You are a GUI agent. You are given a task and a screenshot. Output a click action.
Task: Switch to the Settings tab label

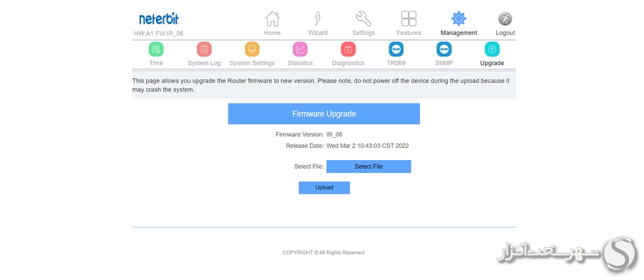click(x=364, y=33)
